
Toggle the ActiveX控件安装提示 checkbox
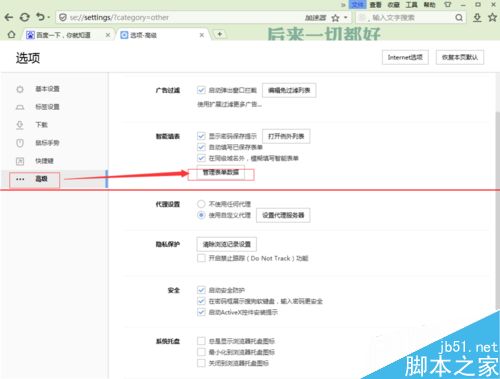point(201,312)
